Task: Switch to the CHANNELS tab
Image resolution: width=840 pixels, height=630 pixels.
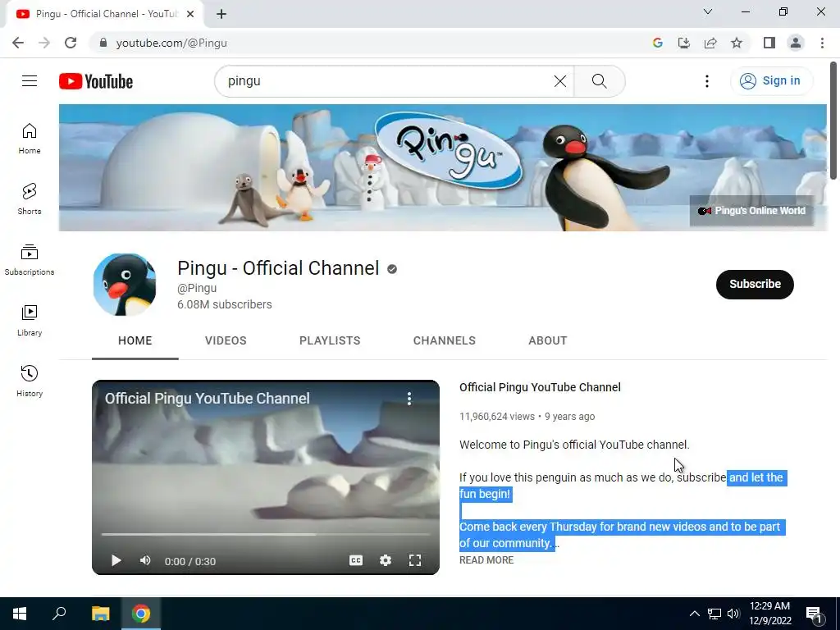Action: click(444, 340)
